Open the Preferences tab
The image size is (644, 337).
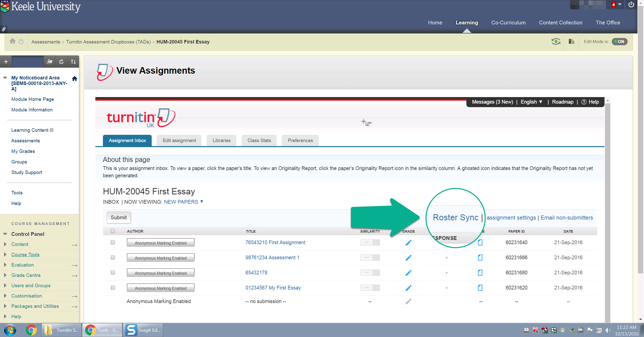300,141
